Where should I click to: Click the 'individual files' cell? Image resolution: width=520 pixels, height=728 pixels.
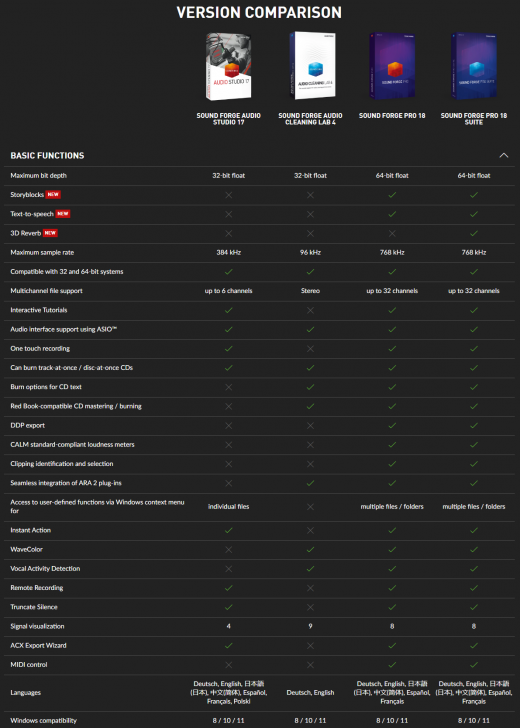point(228,507)
